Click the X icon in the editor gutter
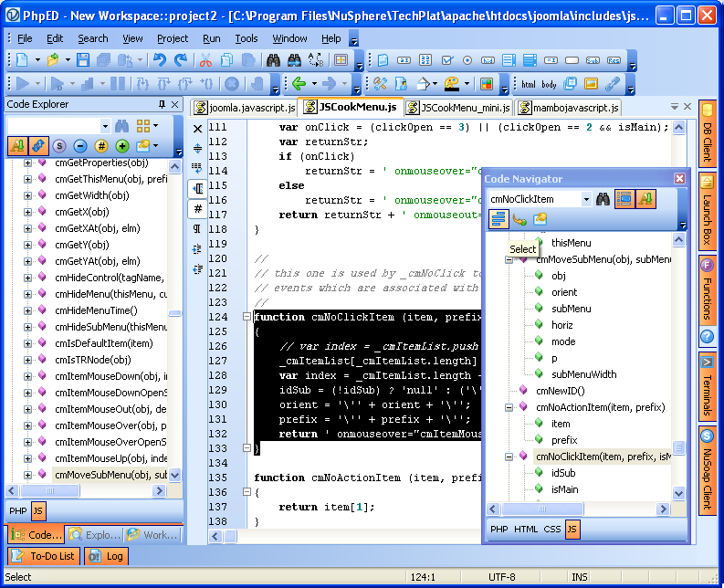This screenshot has height=588, width=724. [x=197, y=129]
